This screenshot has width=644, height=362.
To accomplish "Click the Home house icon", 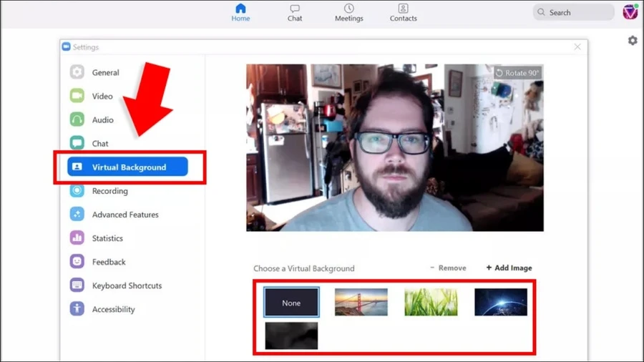I will click(x=240, y=8).
